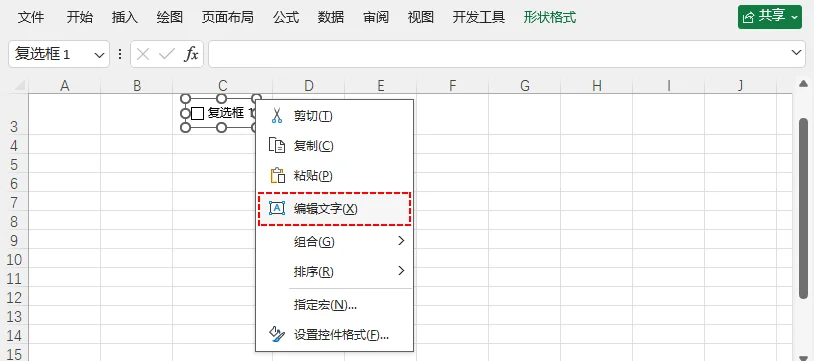Select column H header
Image resolution: width=814 pixels, height=361 pixels.
[596, 86]
